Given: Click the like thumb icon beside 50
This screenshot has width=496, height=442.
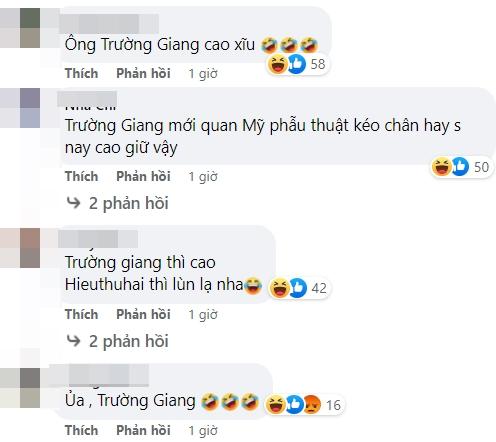Looking at the screenshot, I should (x=460, y=167).
